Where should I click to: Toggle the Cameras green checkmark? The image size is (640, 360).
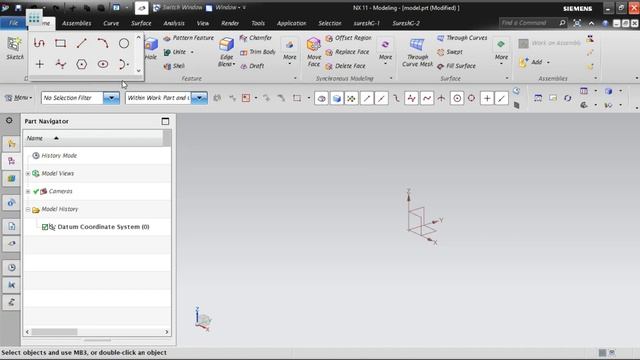click(x=36, y=191)
